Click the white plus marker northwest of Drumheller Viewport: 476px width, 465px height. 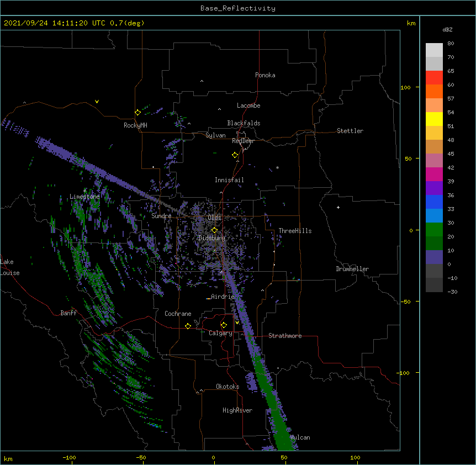[338, 207]
